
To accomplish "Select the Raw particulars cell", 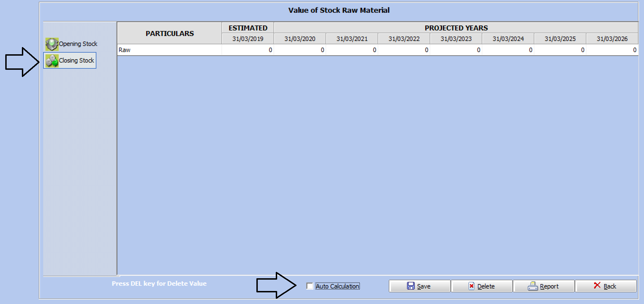I will click(169, 50).
